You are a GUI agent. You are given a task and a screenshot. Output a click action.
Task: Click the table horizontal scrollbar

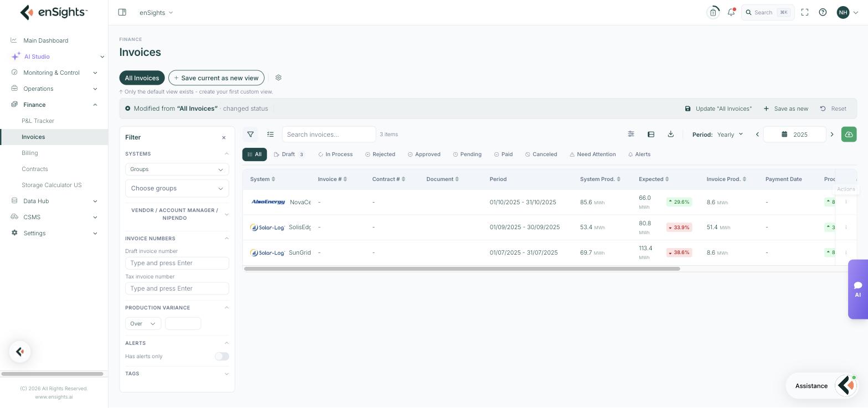(462, 268)
